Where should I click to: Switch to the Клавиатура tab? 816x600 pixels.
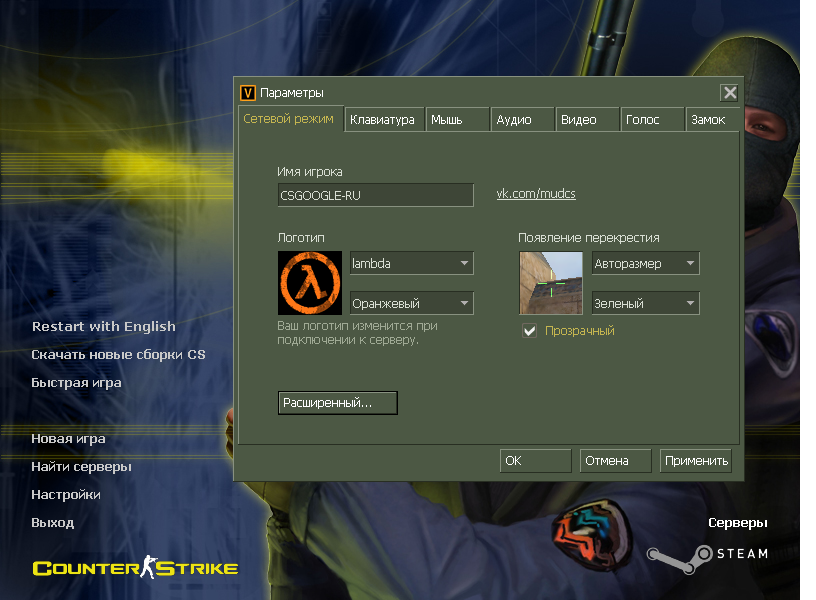pyautogui.click(x=384, y=120)
